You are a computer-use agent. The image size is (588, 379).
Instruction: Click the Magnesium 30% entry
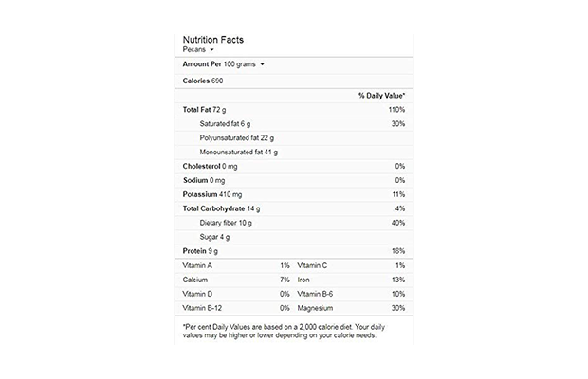pos(351,308)
